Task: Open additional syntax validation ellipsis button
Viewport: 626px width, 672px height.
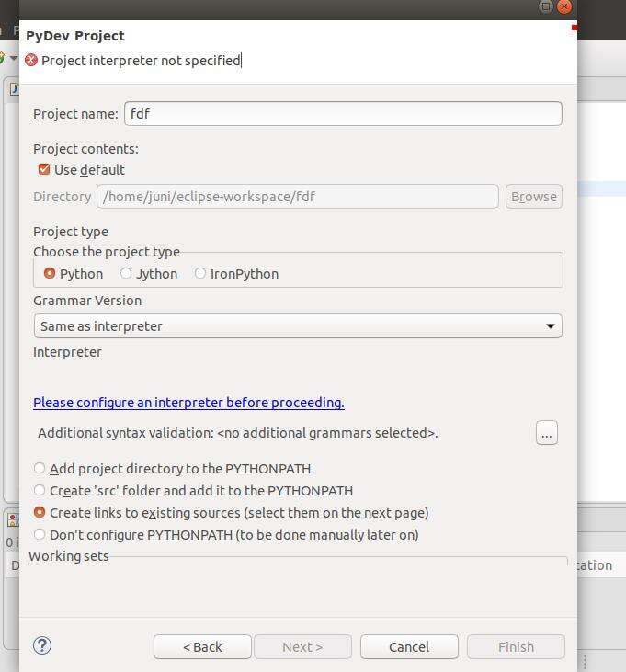Action: tap(547, 433)
